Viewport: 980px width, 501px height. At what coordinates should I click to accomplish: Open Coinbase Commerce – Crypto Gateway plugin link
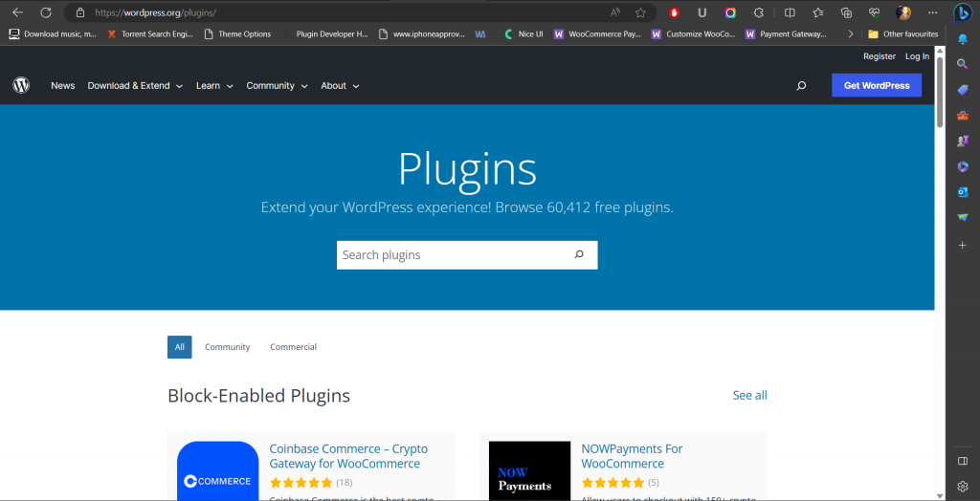(348, 456)
